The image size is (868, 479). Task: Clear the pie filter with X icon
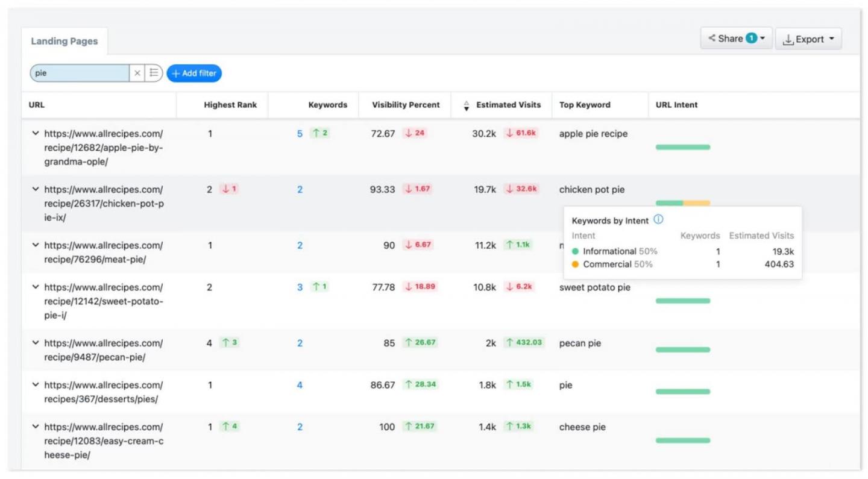click(x=137, y=73)
